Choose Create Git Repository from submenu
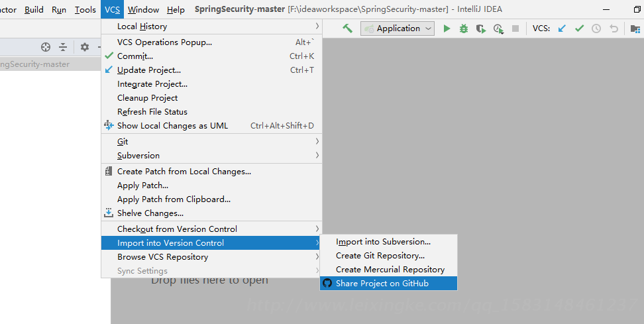This screenshot has width=644, height=324. click(380, 256)
